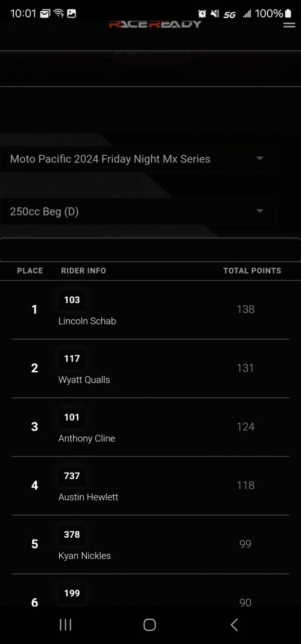Tap number badge 737 for Austin Hewlett
Viewport: 301px width, 644px height.
click(72, 476)
